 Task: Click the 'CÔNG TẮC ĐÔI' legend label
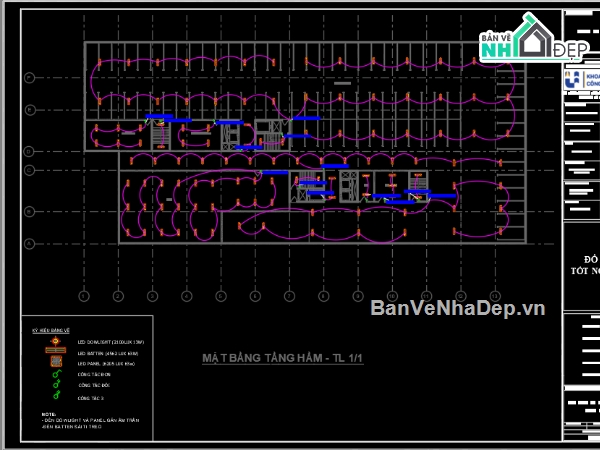coord(94,385)
